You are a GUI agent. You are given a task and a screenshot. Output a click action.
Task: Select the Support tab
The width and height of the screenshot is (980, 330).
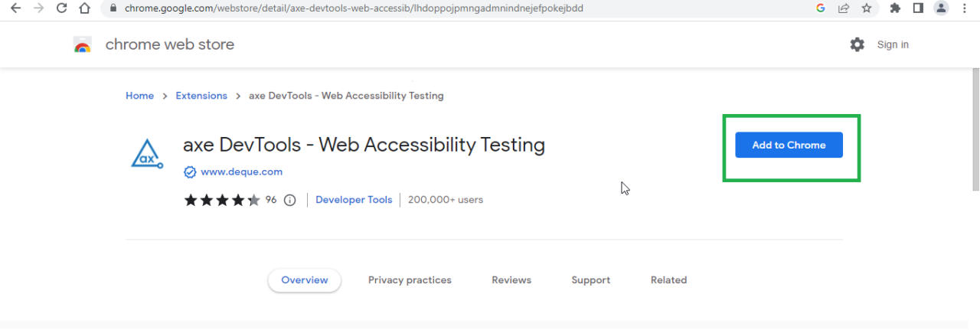click(x=590, y=280)
